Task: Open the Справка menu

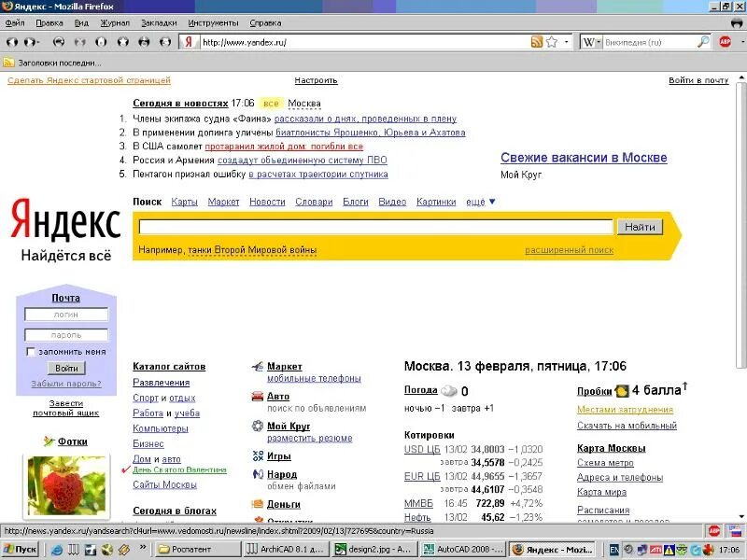Action: [265, 22]
